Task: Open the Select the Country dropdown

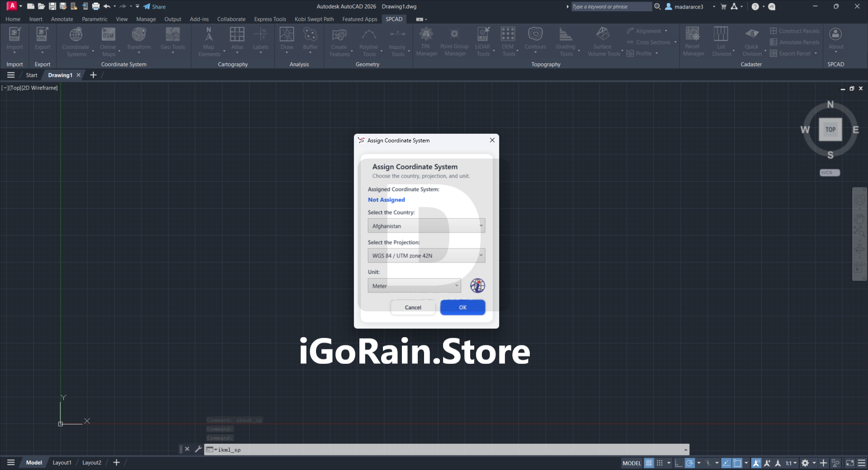Action: coord(426,226)
